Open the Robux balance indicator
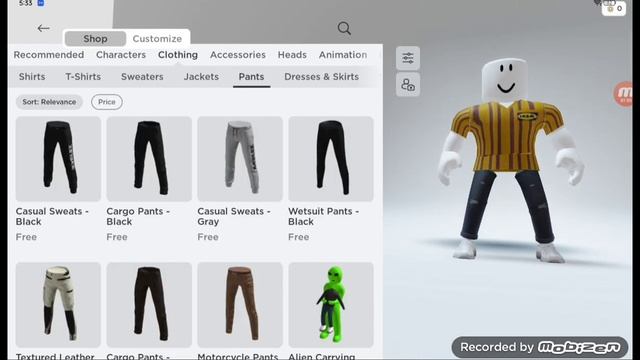The width and height of the screenshot is (640, 360). tap(614, 8)
